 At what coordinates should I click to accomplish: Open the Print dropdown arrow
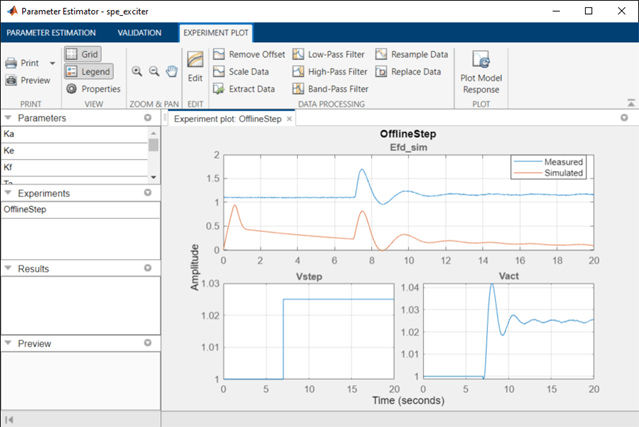click(53, 63)
